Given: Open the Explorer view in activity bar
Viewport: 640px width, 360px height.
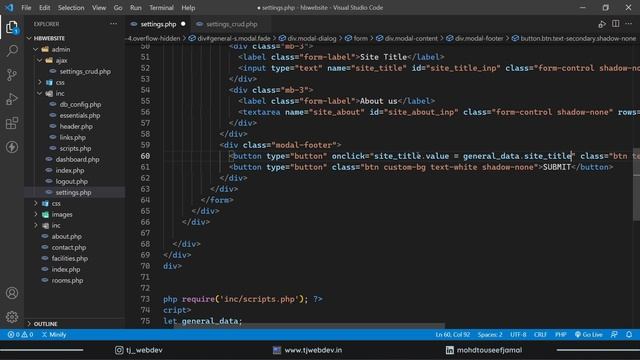Looking at the screenshot, I should (12, 27).
